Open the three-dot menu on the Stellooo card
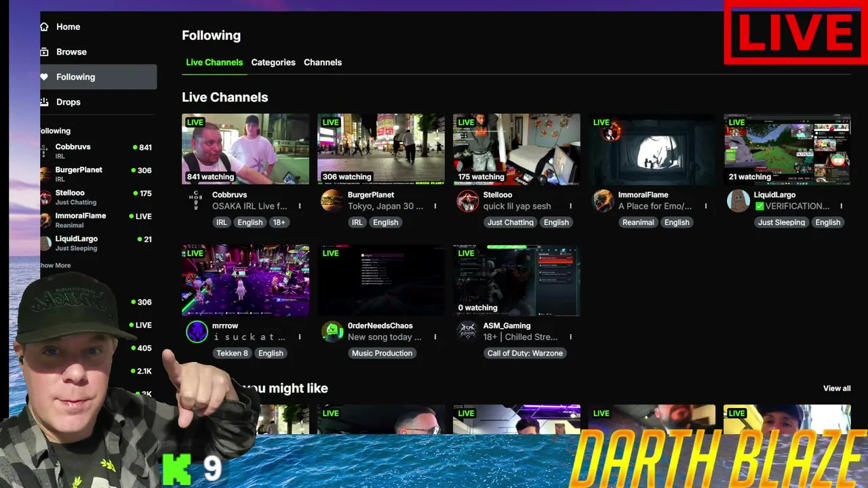The height and width of the screenshot is (488, 868). pyautogui.click(x=570, y=206)
